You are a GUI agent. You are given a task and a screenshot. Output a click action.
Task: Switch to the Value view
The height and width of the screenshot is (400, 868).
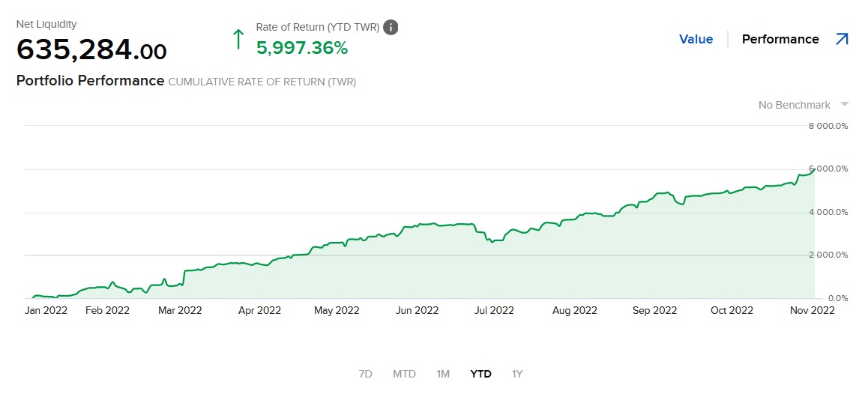tap(696, 39)
